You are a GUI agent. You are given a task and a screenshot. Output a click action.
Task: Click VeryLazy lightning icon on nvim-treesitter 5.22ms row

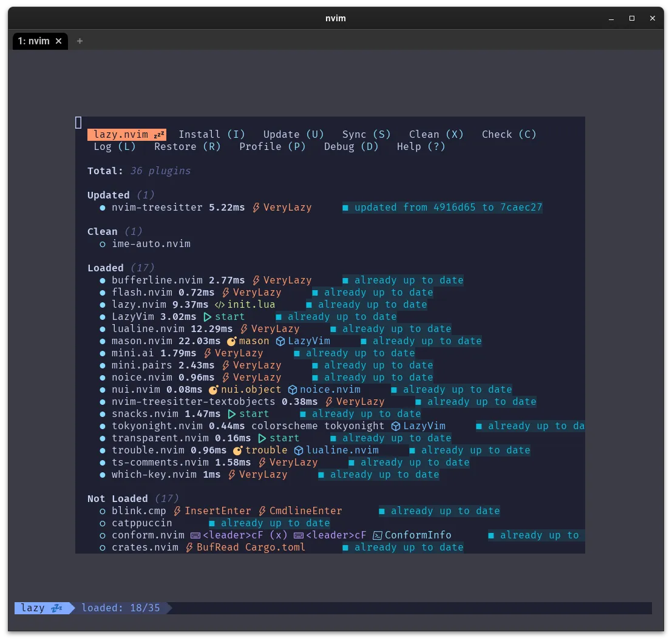(256, 208)
